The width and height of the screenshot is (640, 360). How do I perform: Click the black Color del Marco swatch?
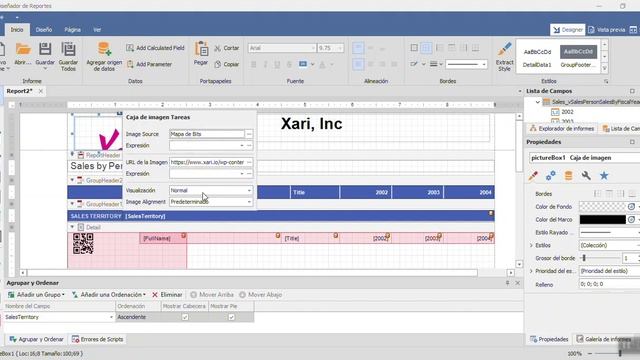click(x=602, y=220)
